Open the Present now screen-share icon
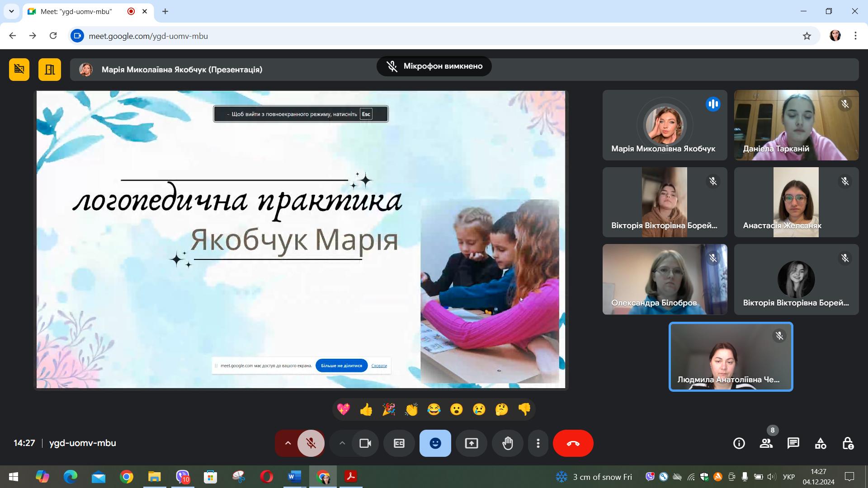Screen dimensions: 868x488 point(472,443)
